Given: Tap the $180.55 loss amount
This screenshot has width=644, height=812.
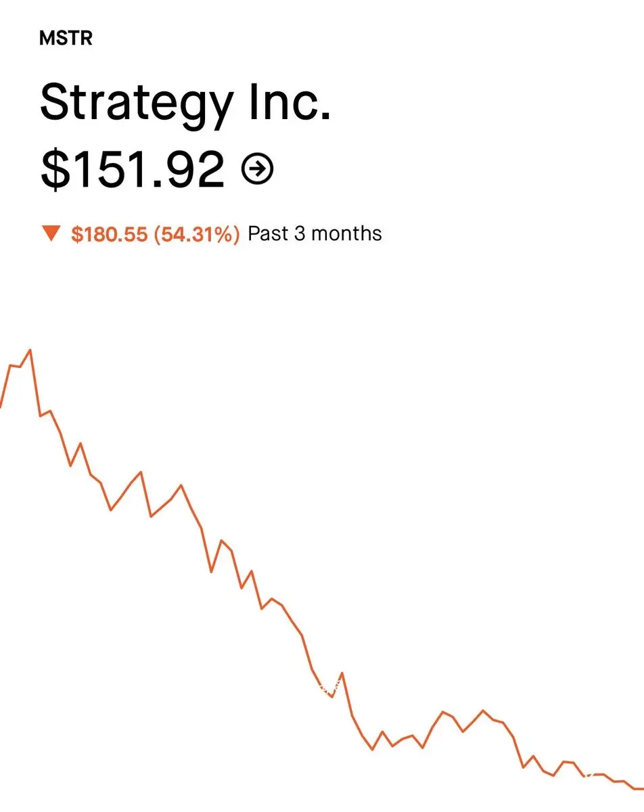Looking at the screenshot, I should 109,234.
